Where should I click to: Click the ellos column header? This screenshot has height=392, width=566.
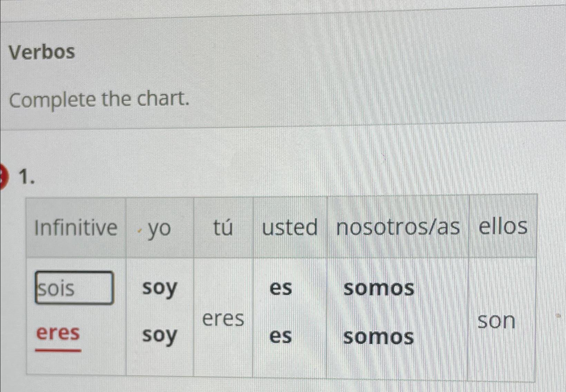pyautogui.click(x=503, y=226)
